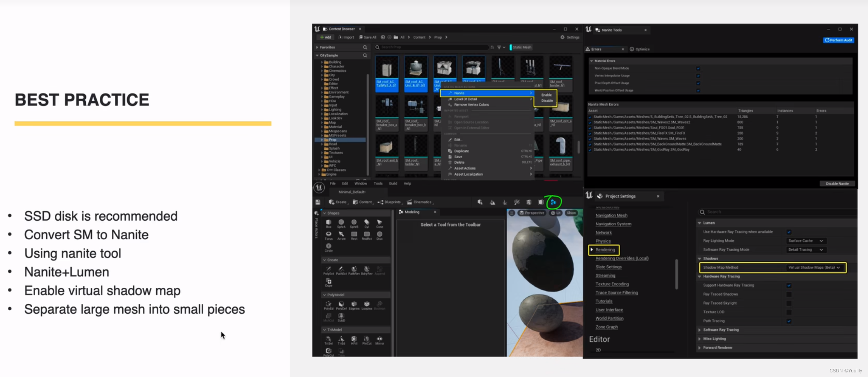The image size is (868, 377).
Task: Open the Shadow Map Method dropdown
Action: pos(814,268)
